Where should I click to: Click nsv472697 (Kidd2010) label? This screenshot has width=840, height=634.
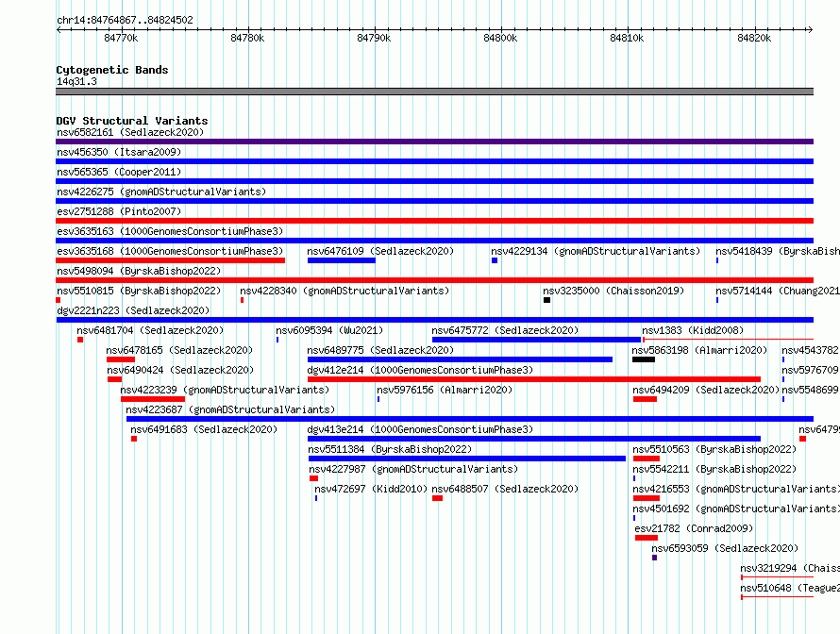[x=371, y=489]
